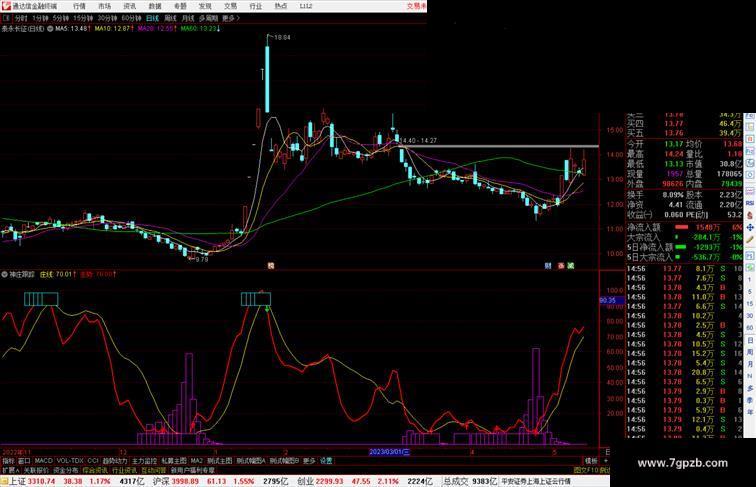Switch chart to 5分钟 period
Image resolution: width=756 pixels, height=487 pixels.
[x=61, y=18]
